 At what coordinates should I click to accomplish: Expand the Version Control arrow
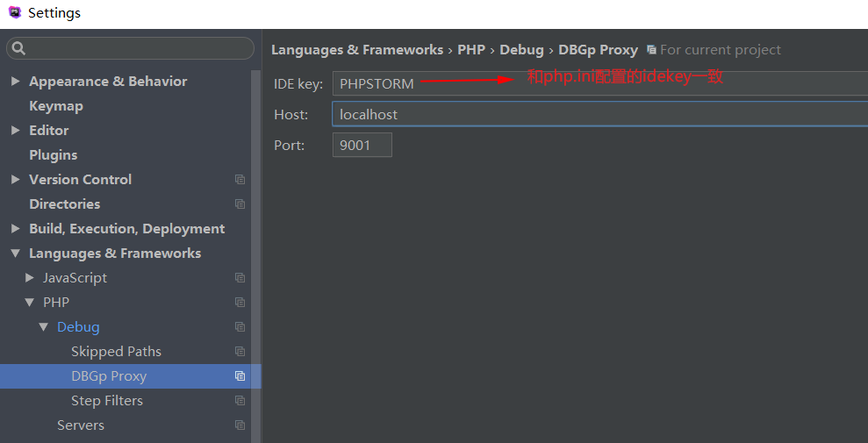point(16,179)
